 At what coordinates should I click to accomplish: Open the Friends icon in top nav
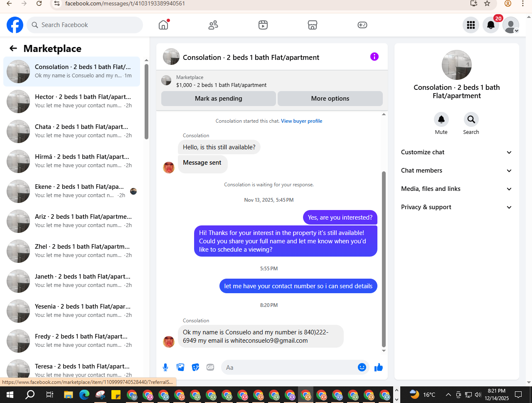[x=213, y=25]
